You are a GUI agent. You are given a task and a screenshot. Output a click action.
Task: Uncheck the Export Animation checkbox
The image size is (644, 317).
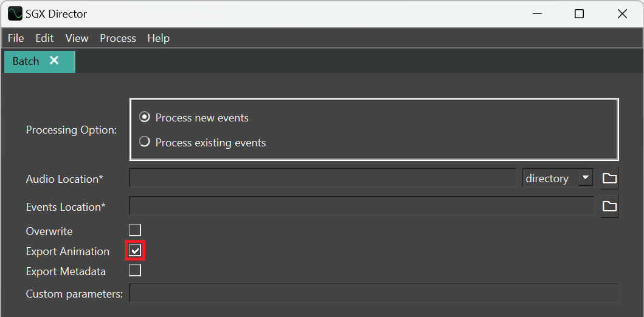135,251
